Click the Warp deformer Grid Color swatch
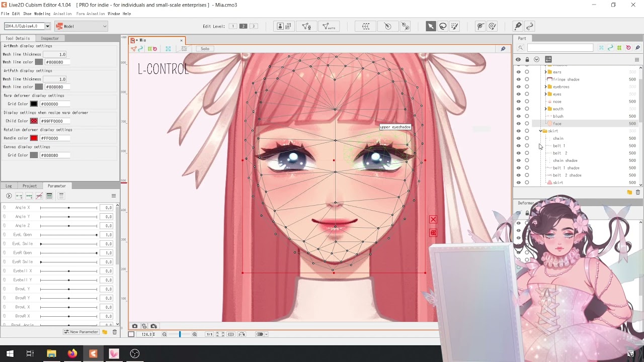Screen dimensions: 644x362 click(x=34, y=104)
